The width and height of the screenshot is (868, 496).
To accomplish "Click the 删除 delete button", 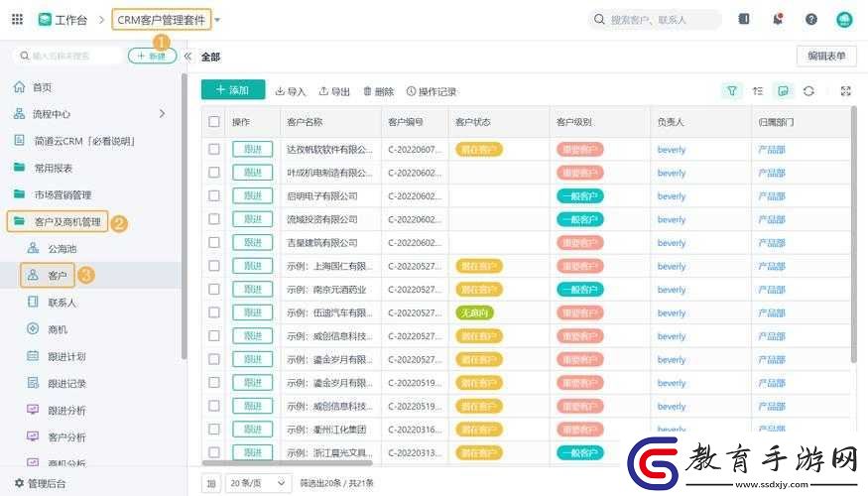I will click(x=379, y=91).
